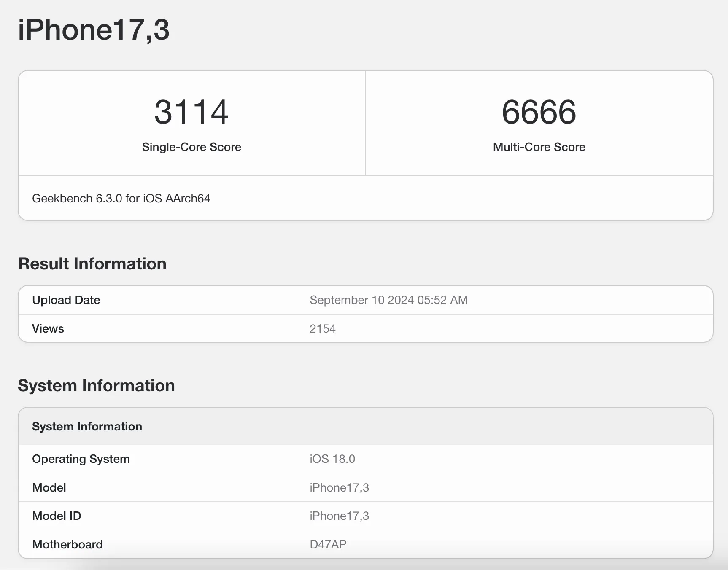This screenshot has width=728, height=570.
Task: Click the Model row label
Action: tap(49, 487)
